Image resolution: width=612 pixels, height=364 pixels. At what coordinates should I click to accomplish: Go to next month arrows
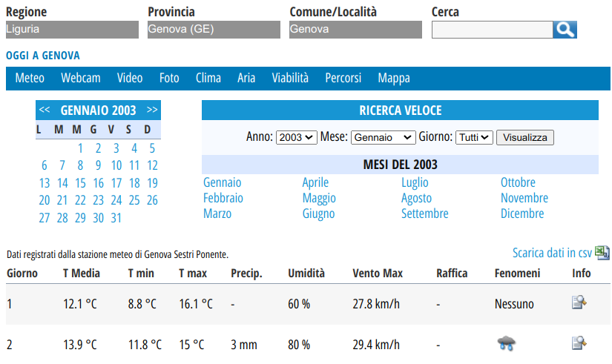click(x=152, y=110)
